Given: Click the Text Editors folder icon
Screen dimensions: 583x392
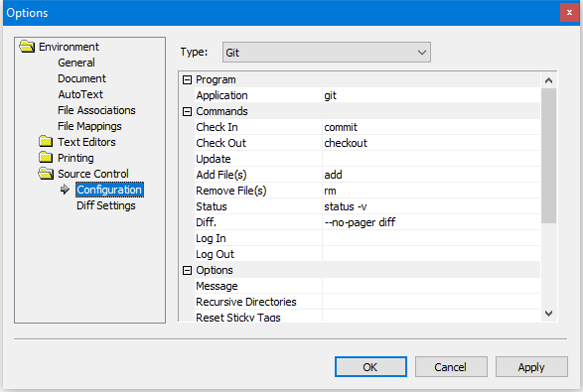Looking at the screenshot, I should coord(46,142).
